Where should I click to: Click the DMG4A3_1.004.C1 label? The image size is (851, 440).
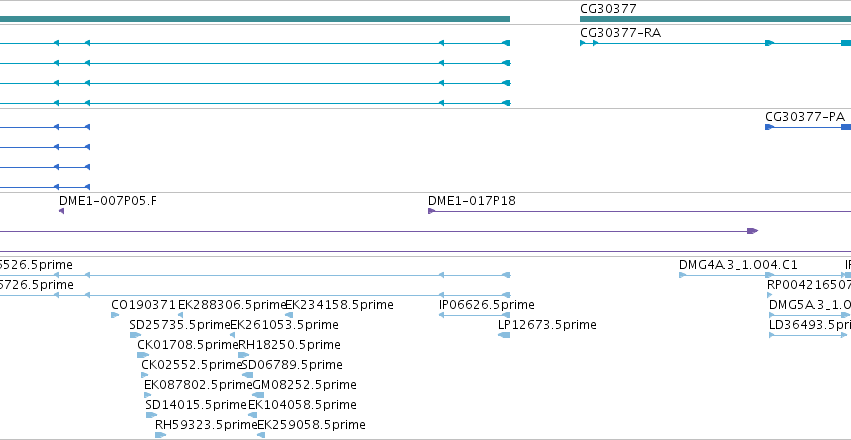point(738,265)
